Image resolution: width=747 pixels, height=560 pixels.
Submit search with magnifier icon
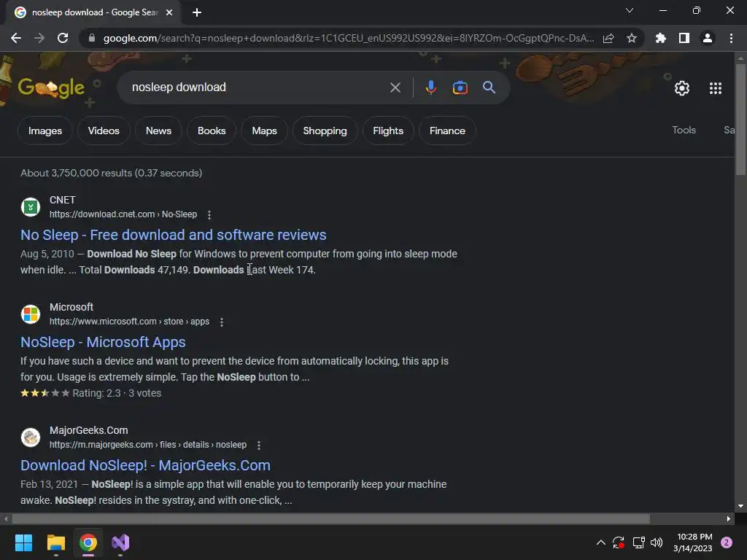pyautogui.click(x=489, y=87)
